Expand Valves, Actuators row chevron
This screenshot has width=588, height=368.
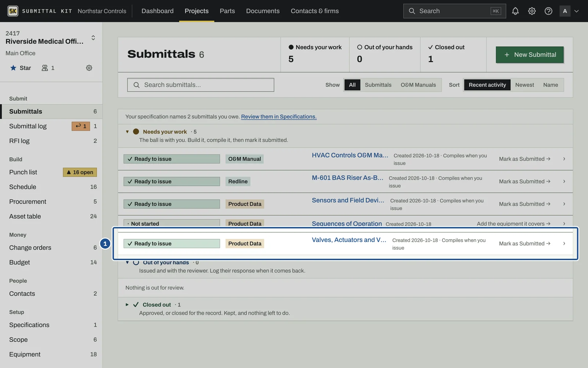pyautogui.click(x=564, y=244)
